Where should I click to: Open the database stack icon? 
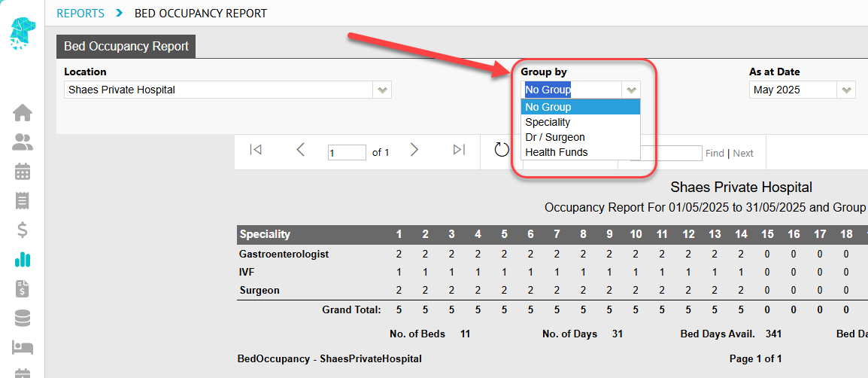point(23,318)
